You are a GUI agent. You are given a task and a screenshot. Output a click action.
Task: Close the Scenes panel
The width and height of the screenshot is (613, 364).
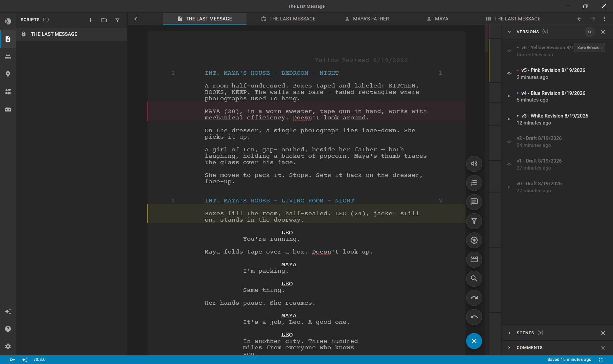pos(603,333)
